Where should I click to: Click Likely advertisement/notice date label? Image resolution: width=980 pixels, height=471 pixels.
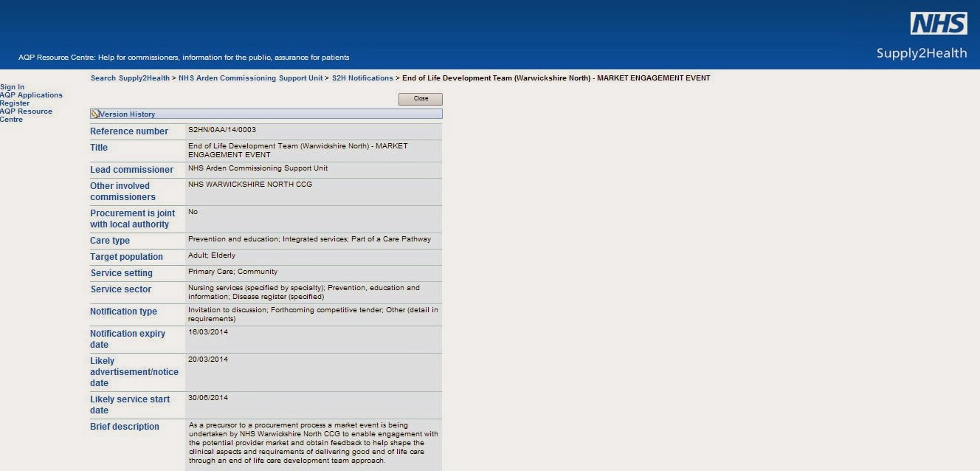pos(134,372)
